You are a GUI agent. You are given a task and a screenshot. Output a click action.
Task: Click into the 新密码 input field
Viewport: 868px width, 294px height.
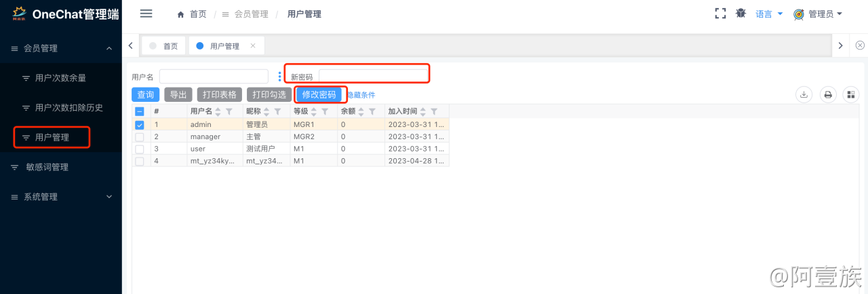(x=373, y=76)
